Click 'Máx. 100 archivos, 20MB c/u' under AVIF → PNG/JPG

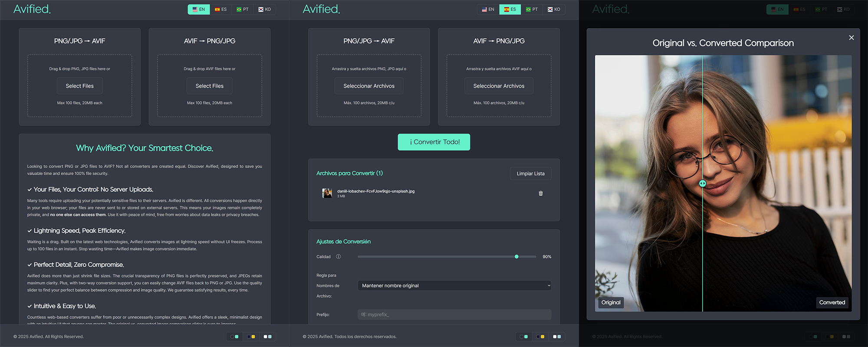(499, 103)
